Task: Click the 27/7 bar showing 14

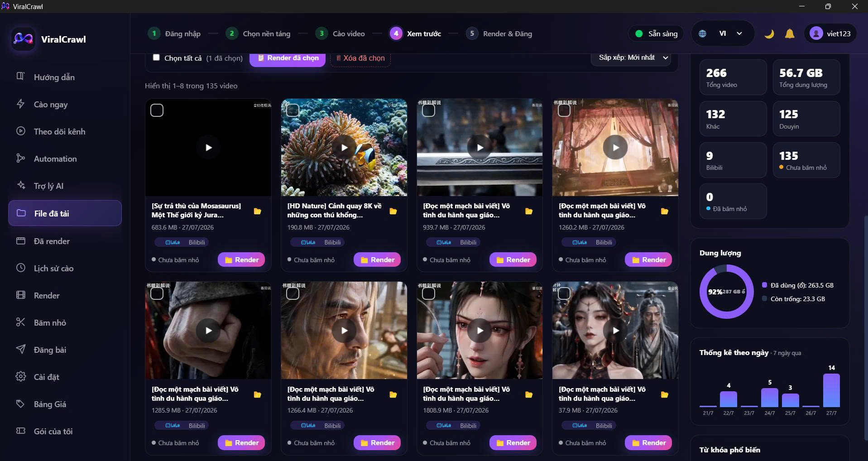Action: [x=831, y=390]
